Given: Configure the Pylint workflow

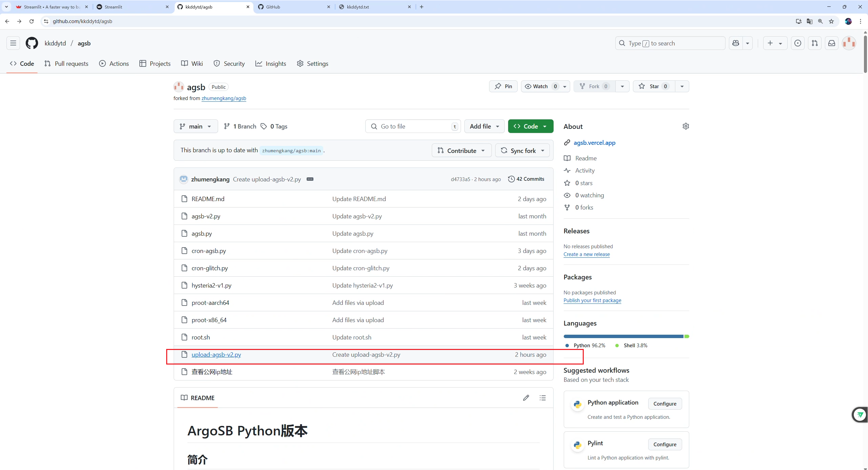Looking at the screenshot, I should (x=665, y=444).
